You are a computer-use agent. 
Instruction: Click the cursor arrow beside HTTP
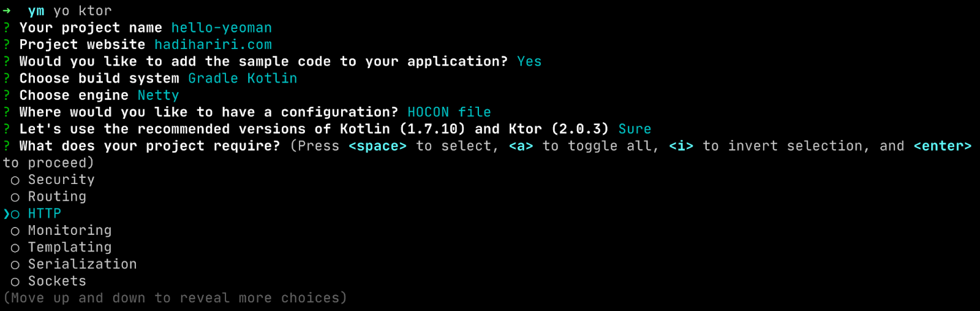[6, 214]
